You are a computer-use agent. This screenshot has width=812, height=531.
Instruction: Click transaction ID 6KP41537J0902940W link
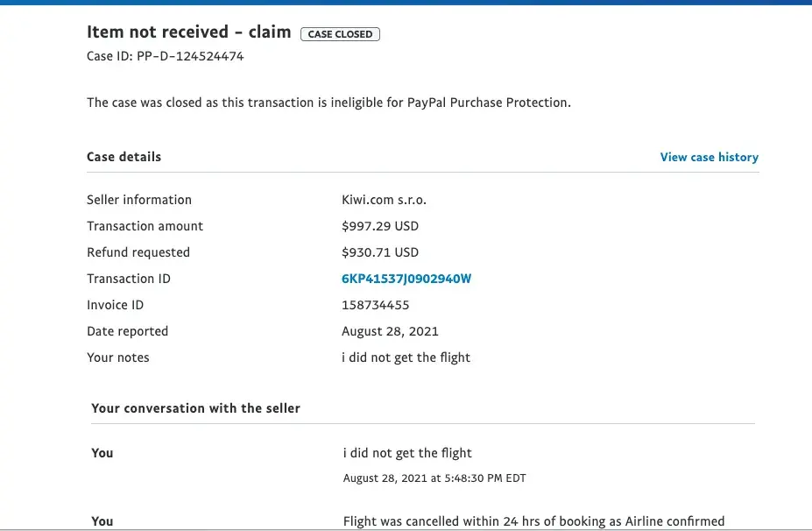click(406, 279)
